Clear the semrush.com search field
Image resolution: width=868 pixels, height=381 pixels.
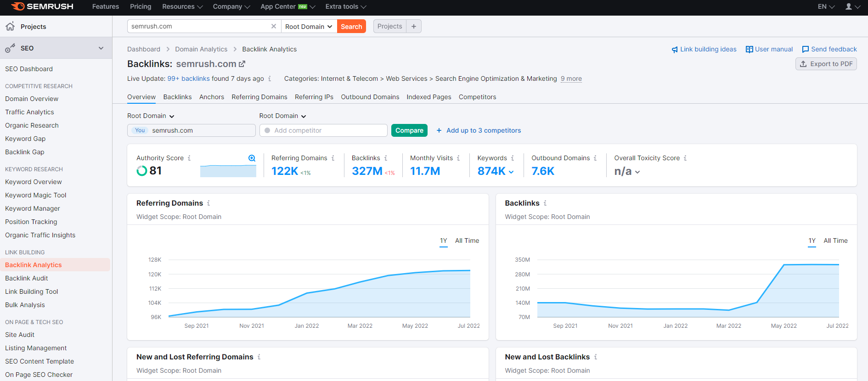click(274, 26)
